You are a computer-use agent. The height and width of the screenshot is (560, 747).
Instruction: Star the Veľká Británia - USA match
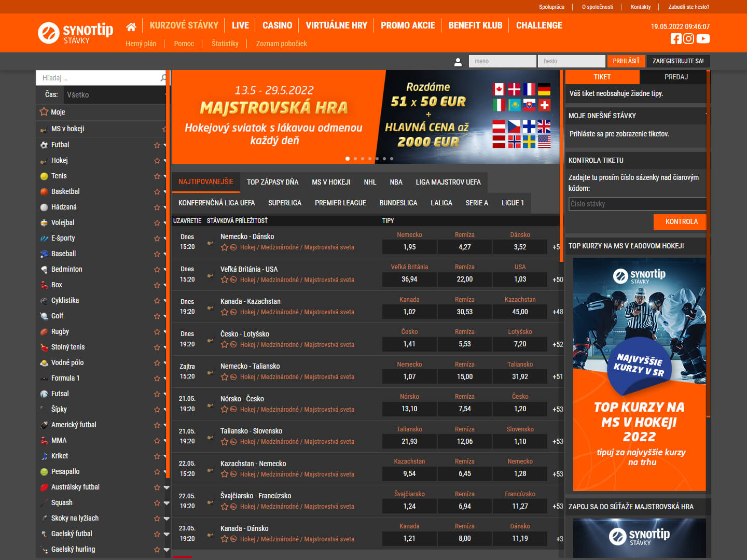[x=225, y=279]
